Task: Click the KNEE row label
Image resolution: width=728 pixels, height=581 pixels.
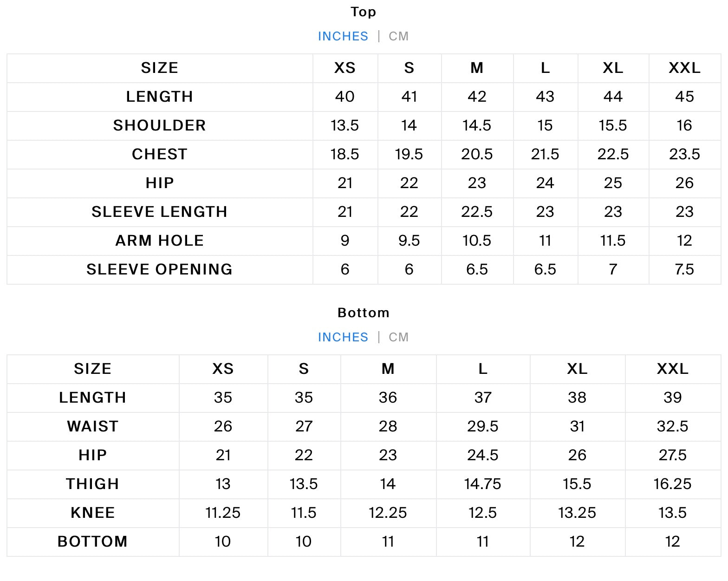Action: pyautogui.click(x=92, y=513)
